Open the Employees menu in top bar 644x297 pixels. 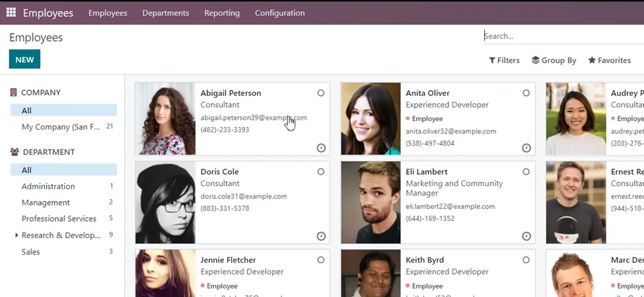108,13
